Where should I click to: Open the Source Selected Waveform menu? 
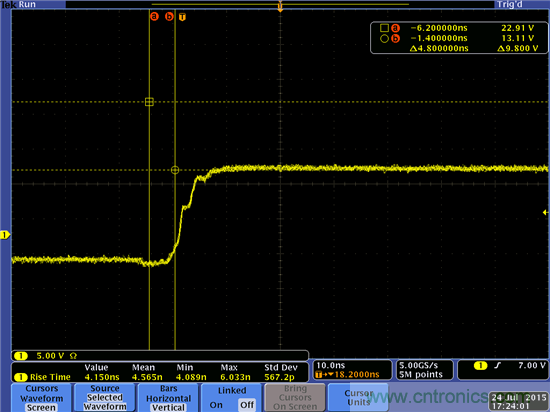click(x=105, y=398)
